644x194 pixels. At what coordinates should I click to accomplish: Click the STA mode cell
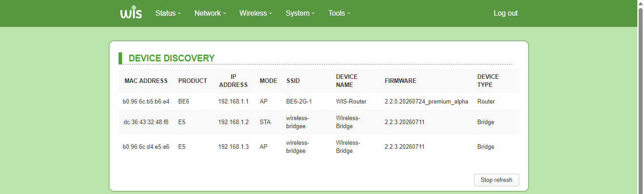point(265,122)
